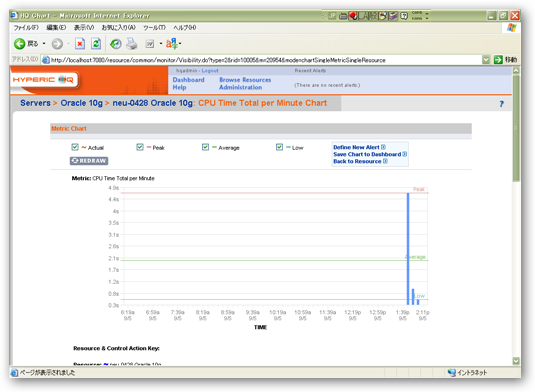Navigate to Oracle 10g breadcrumb link
535x392 pixels.
tap(82, 103)
